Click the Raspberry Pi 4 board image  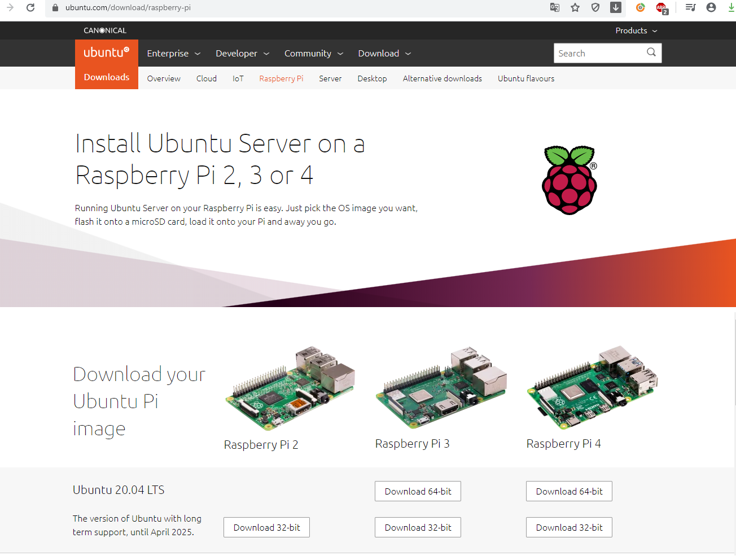click(593, 388)
